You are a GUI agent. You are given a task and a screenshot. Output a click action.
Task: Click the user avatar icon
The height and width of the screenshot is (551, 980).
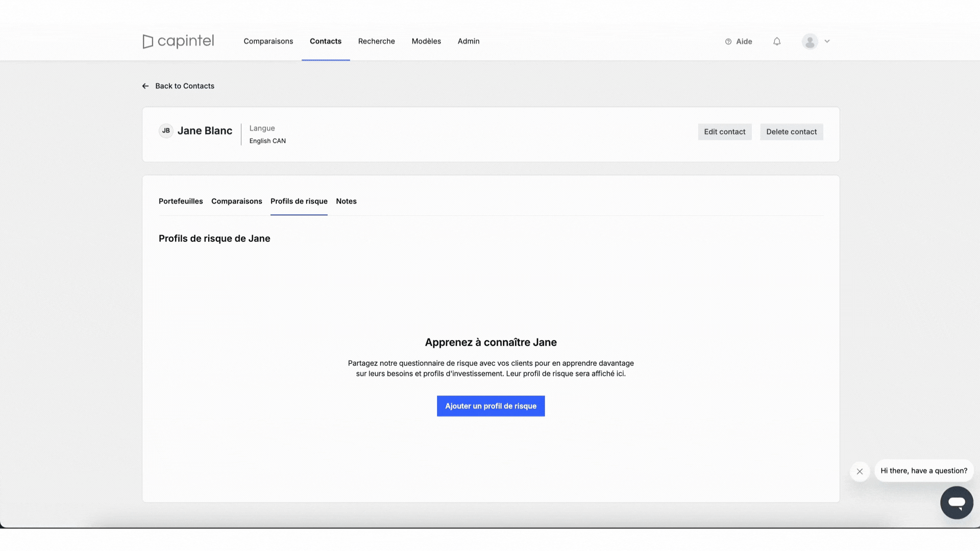tap(810, 41)
